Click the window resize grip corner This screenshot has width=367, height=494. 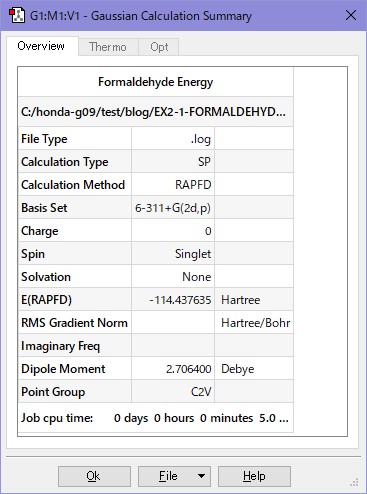[354, 482]
